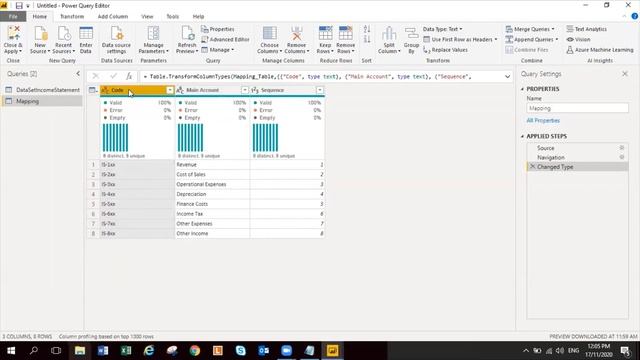Close the Query Settings pane
The height and width of the screenshot is (360, 640).
pos(625,74)
